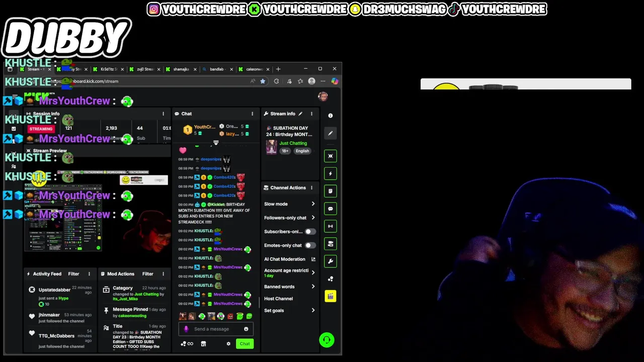
Task: Switch to the cakeonwo browser tab
Action: 254,69
